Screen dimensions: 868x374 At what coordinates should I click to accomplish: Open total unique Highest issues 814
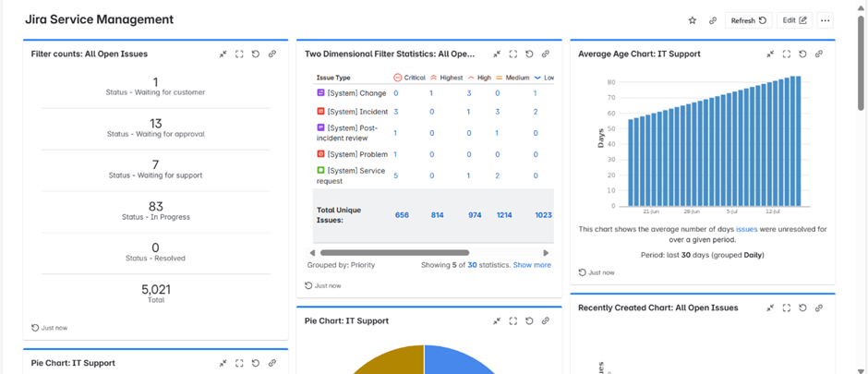(x=438, y=214)
